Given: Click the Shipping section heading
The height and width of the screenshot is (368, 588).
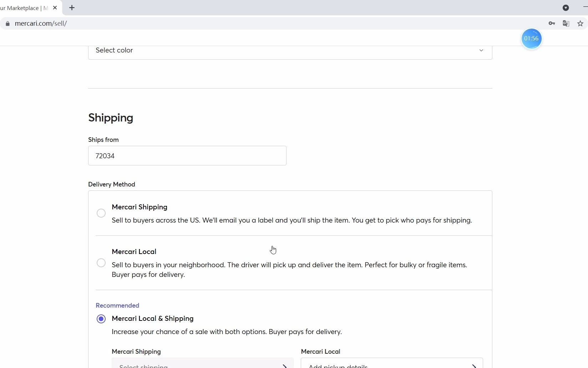Looking at the screenshot, I should click(111, 118).
